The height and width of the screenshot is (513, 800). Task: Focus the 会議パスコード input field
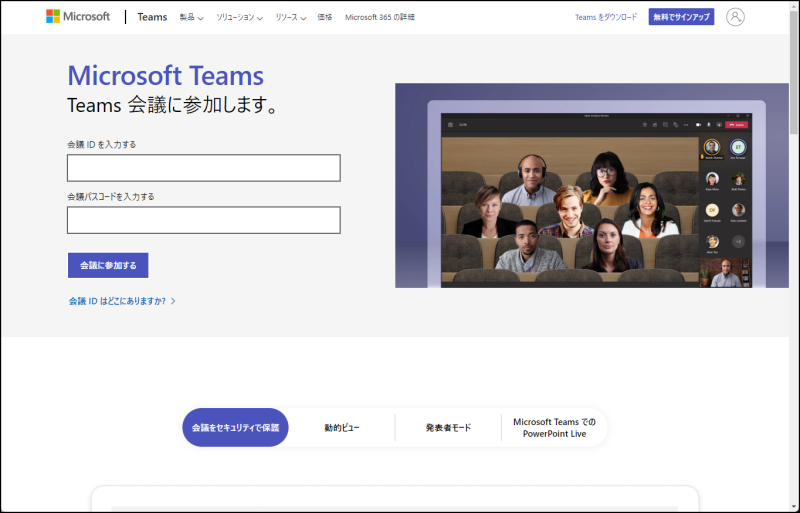[x=204, y=220]
